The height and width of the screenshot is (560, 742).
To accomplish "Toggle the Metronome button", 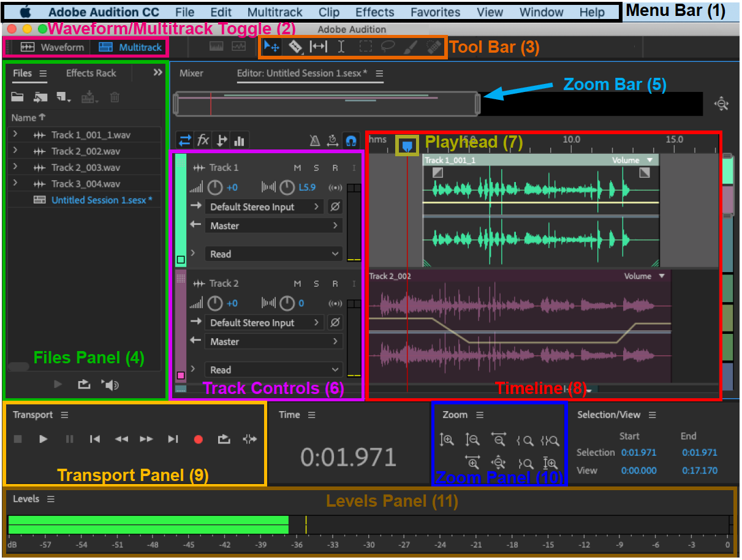I will (x=315, y=140).
